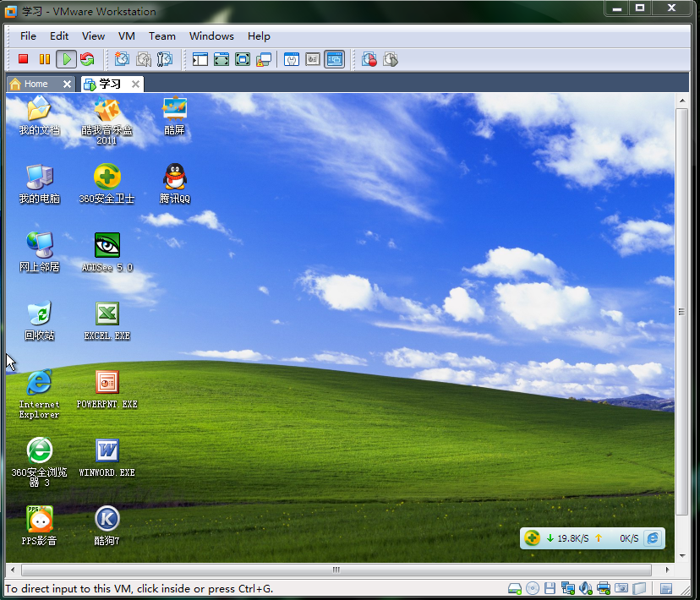The height and width of the screenshot is (600, 700).
Task: Select the console view toolbar icon
Action: [335, 59]
